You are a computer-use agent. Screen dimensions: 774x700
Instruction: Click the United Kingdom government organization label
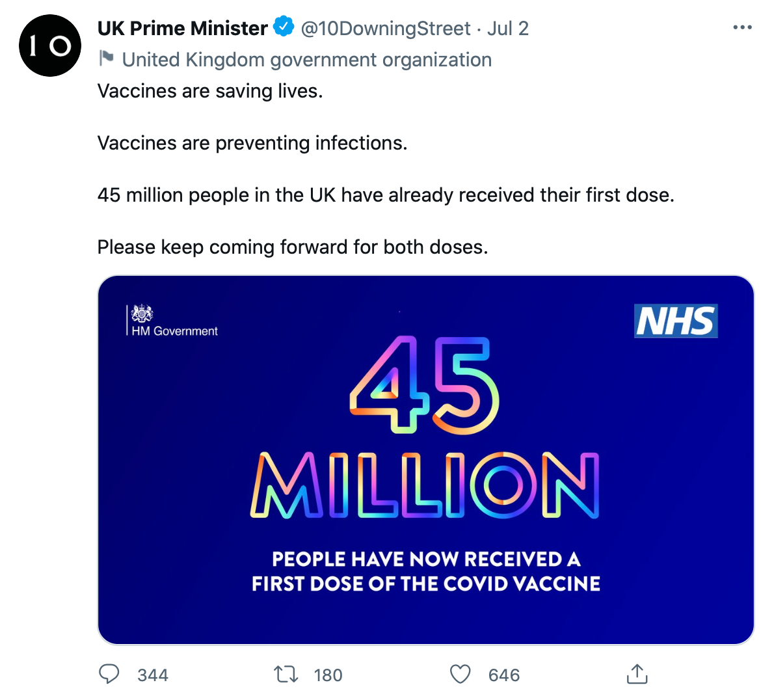[x=306, y=60]
